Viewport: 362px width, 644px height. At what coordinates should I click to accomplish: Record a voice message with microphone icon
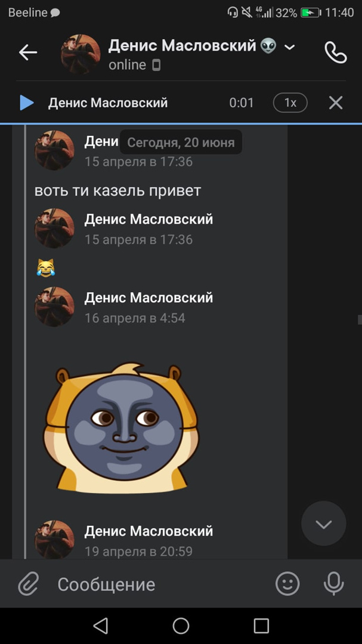click(x=333, y=584)
